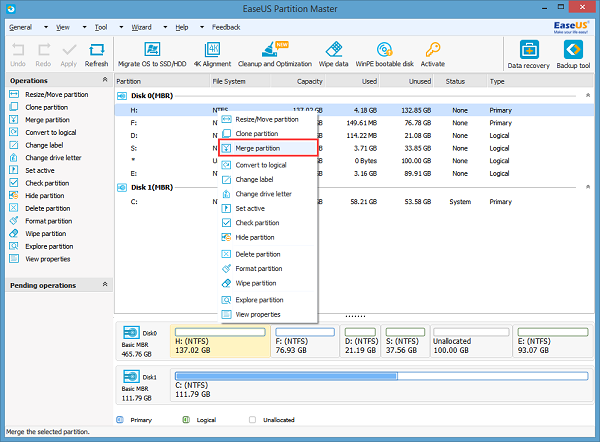Select the H: (NTFS) 137.02 GB block
The width and height of the screenshot is (600, 442).
(220, 341)
